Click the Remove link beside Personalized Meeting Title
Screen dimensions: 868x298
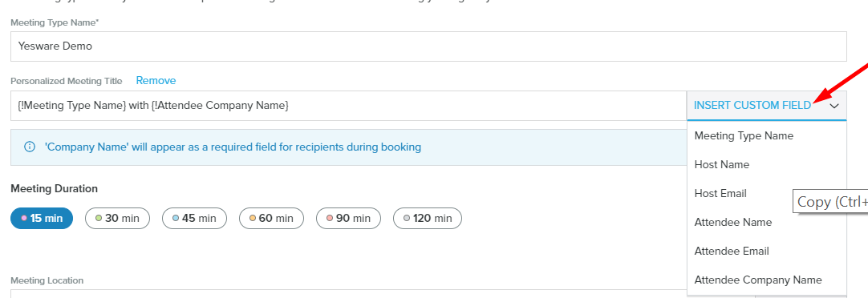coord(156,81)
